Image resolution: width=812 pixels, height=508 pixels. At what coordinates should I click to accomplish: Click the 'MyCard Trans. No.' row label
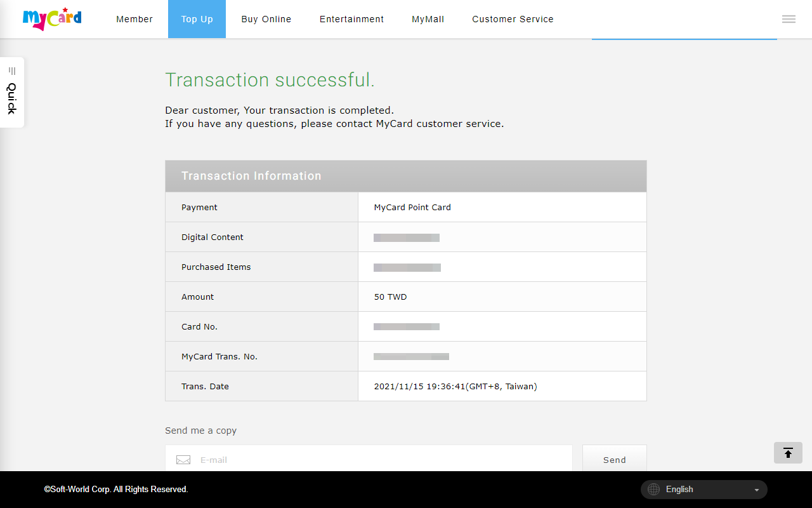219,356
